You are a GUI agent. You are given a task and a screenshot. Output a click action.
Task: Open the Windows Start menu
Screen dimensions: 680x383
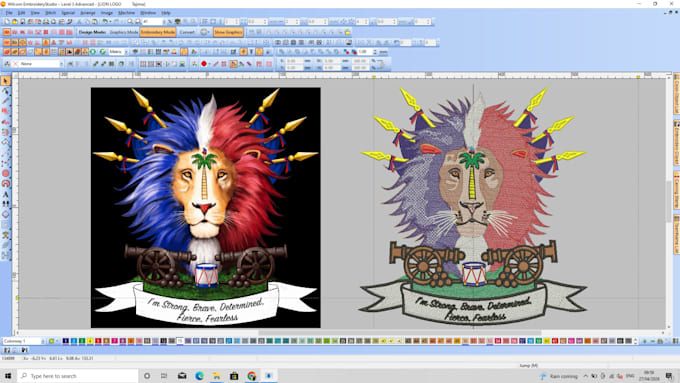click(8, 376)
